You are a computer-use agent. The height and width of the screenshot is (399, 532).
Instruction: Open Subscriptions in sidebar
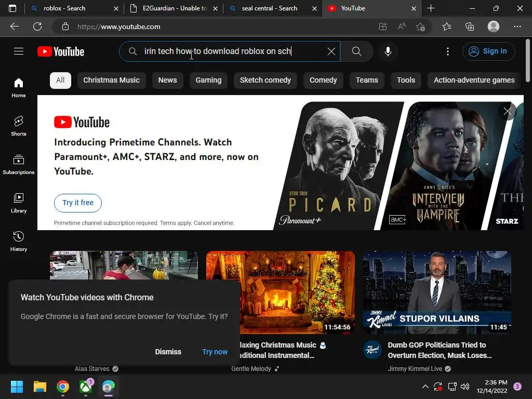click(x=19, y=165)
